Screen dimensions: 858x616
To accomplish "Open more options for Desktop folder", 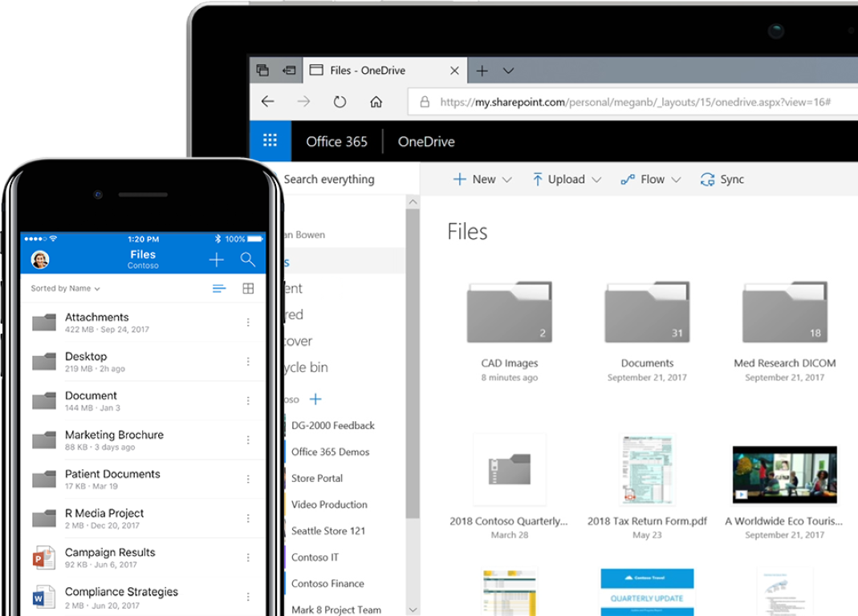I will [248, 362].
